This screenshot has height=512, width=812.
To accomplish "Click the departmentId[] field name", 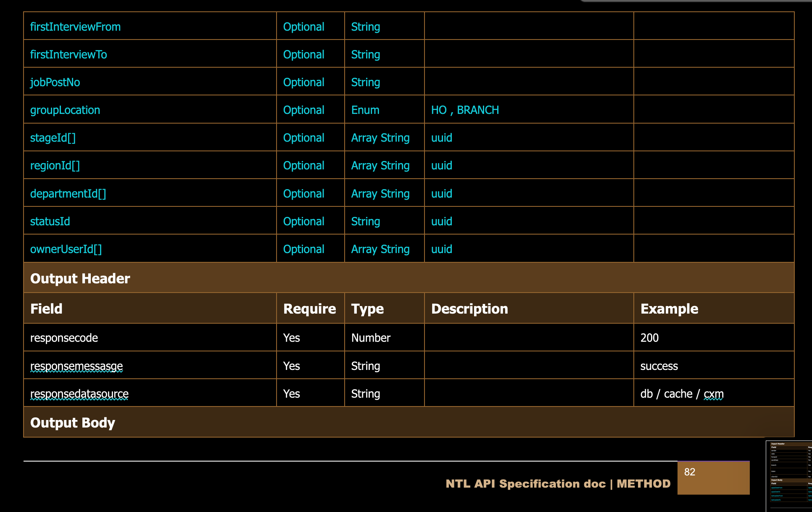I will (x=68, y=194).
